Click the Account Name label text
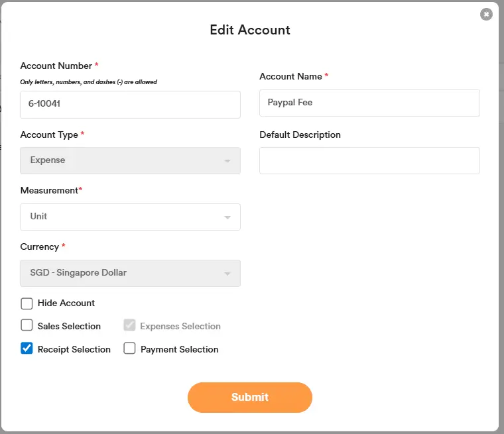Image resolution: width=504 pixels, height=434 pixels. pos(290,76)
